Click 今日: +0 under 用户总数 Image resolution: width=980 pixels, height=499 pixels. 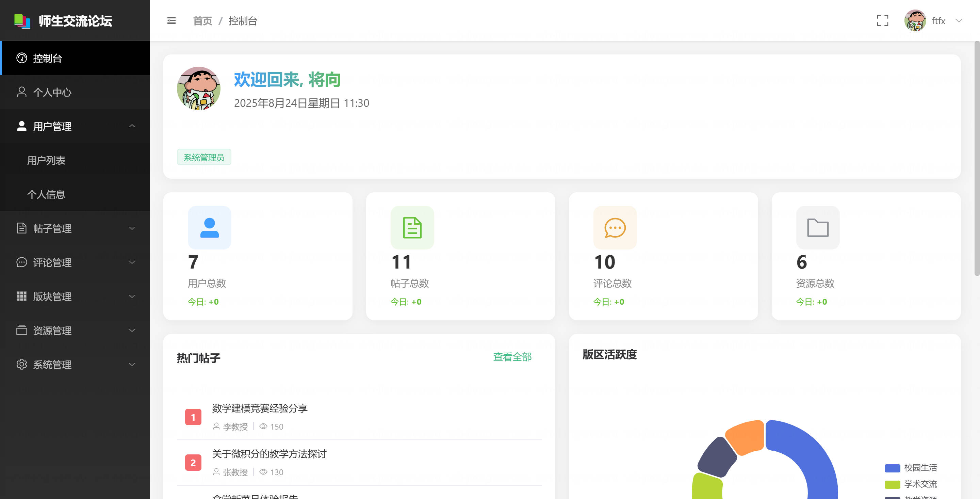tap(203, 302)
